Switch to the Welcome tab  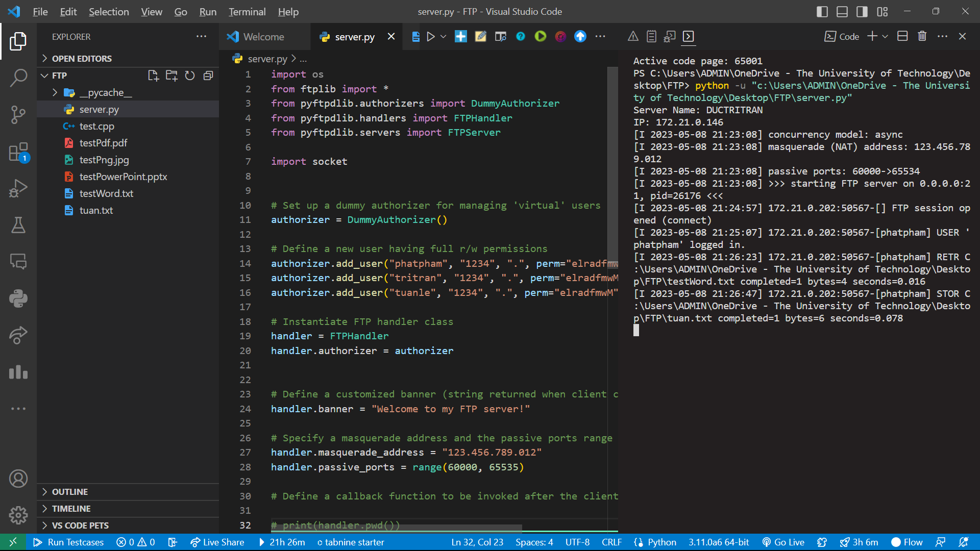264,36
